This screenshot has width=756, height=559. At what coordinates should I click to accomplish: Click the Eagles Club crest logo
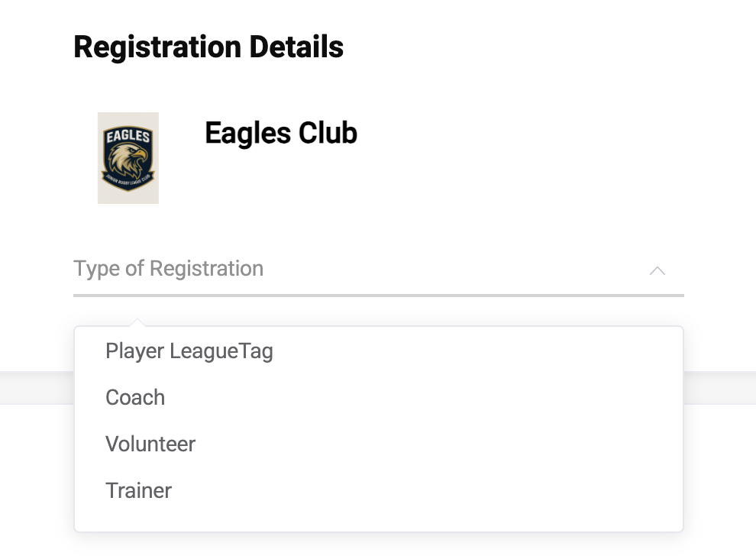[128, 158]
